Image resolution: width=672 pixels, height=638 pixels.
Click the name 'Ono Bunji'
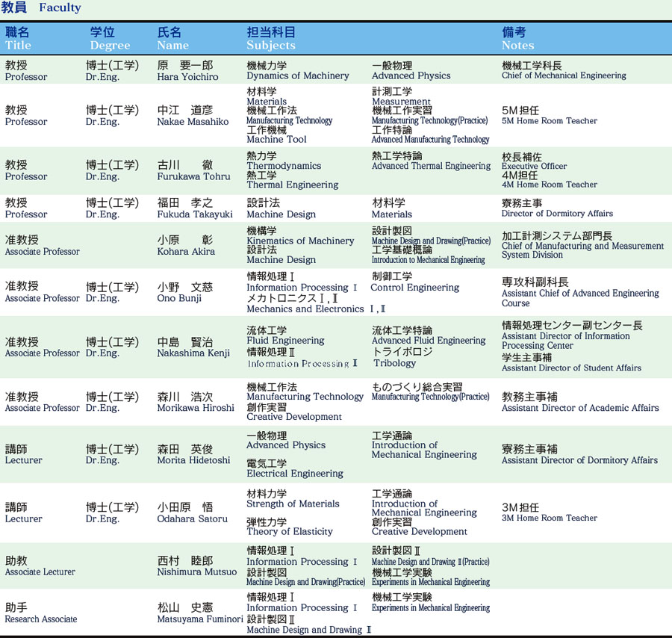click(x=179, y=298)
